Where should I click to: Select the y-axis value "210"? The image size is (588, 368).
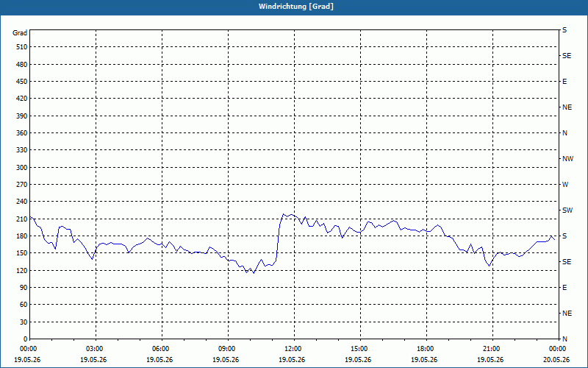[x=22, y=219]
